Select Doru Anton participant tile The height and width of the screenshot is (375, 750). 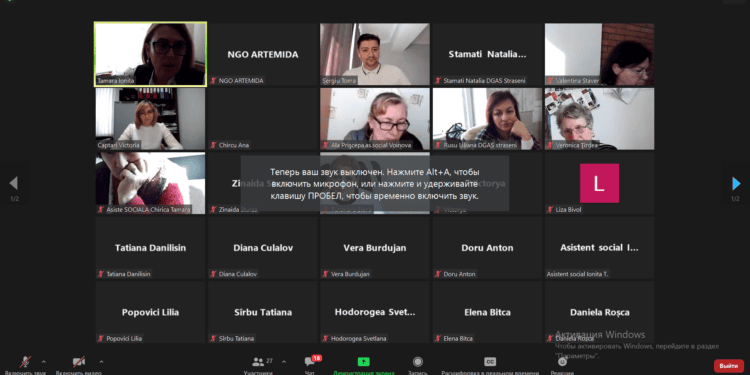click(x=487, y=248)
